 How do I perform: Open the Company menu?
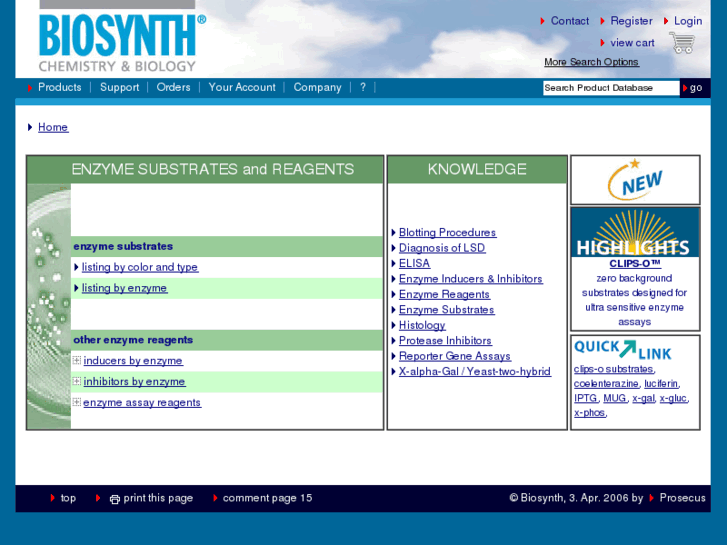[317, 87]
